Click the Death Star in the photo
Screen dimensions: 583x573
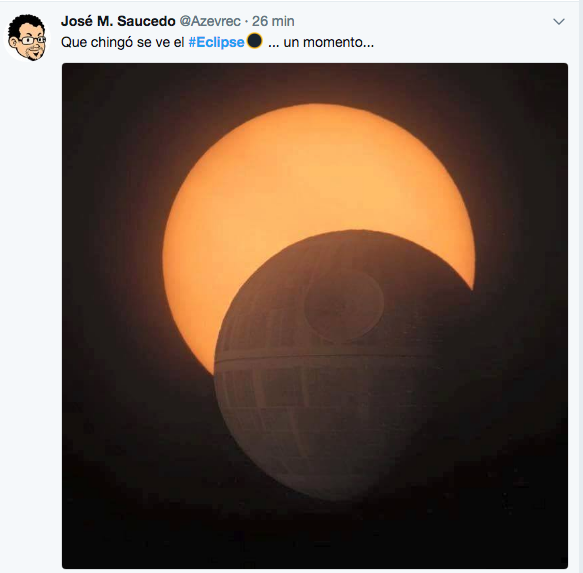click(344, 366)
